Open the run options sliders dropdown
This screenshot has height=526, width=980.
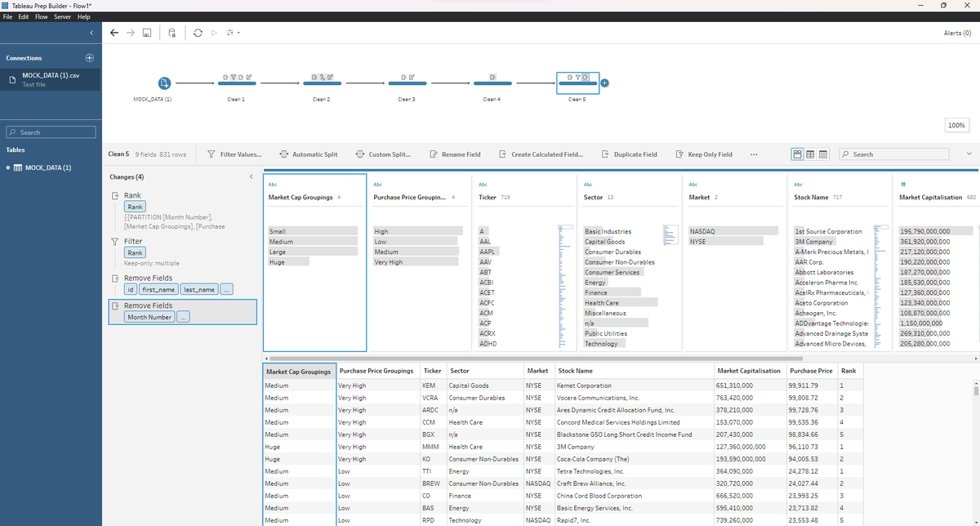point(233,33)
